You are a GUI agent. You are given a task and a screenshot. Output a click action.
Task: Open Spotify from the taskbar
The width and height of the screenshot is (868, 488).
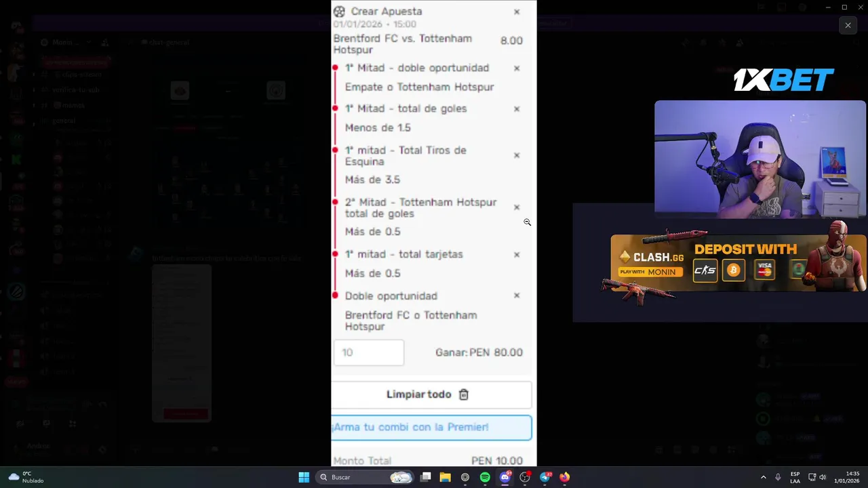[x=485, y=477]
